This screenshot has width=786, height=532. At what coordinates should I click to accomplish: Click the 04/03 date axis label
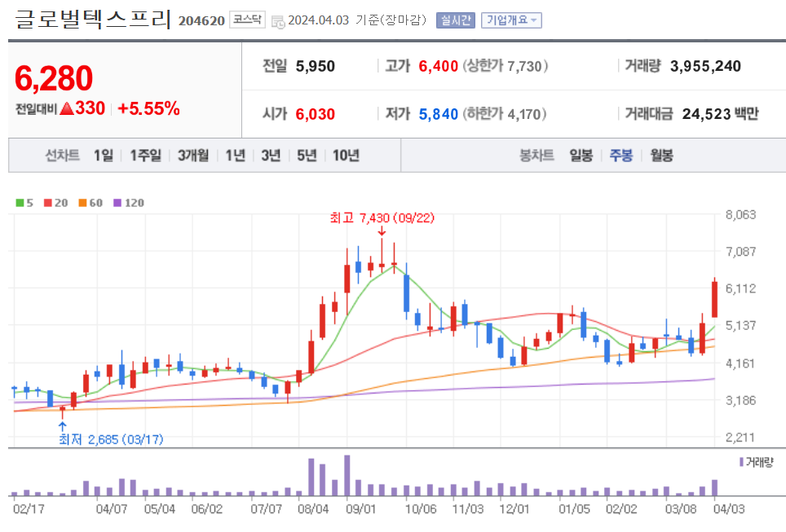tap(729, 509)
